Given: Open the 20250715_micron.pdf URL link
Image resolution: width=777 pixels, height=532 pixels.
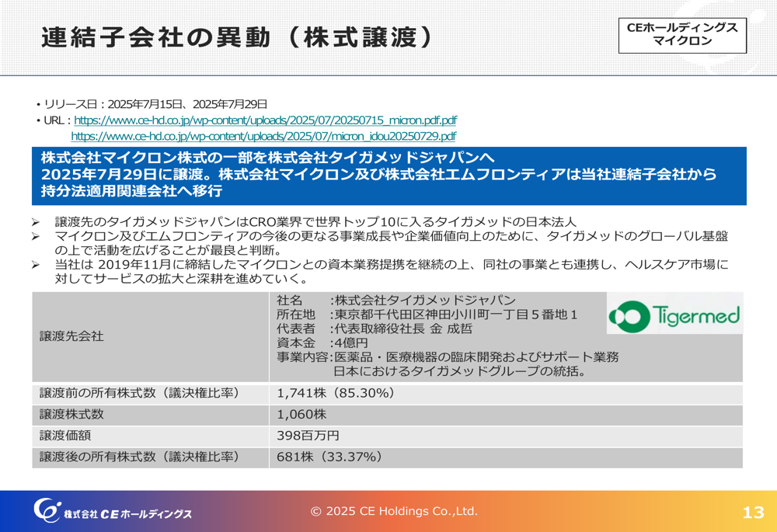Looking at the screenshot, I should click(x=265, y=120).
